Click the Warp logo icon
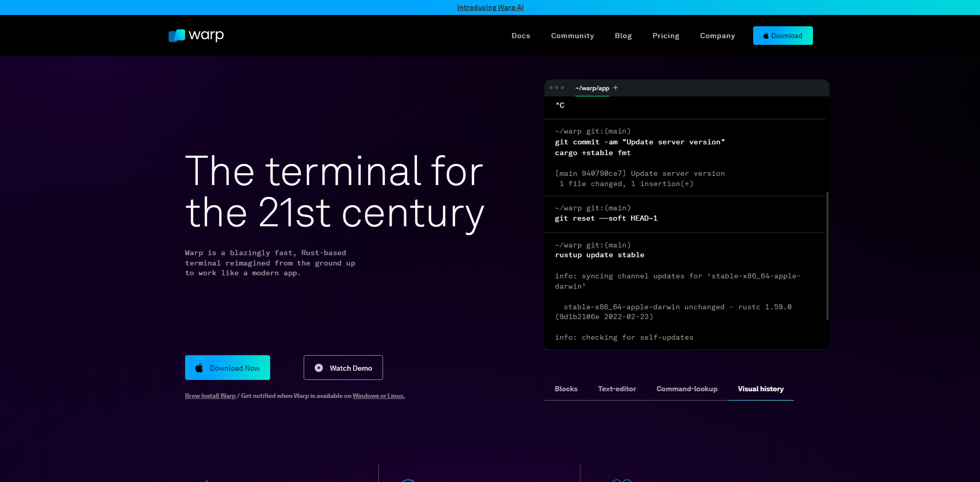Viewport: 980px width, 482px height. pyautogui.click(x=177, y=36)
